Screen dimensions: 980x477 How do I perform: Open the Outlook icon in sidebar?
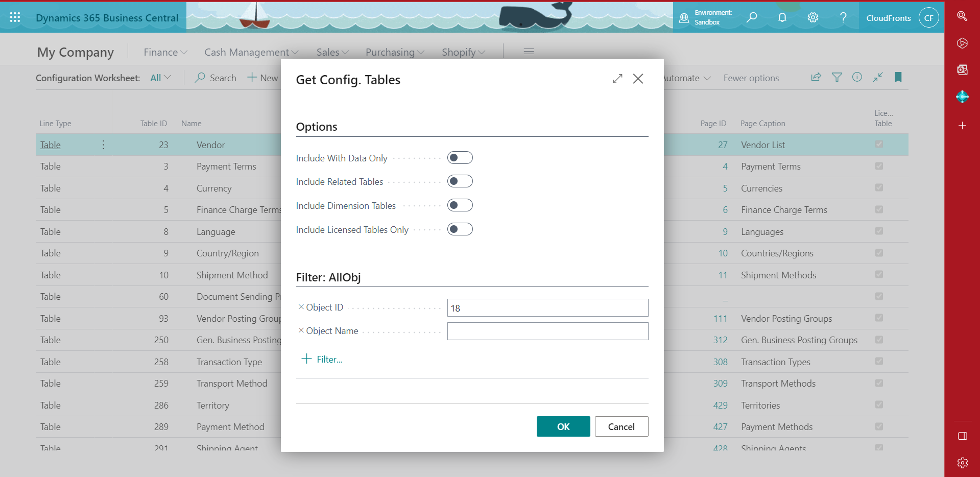coord(962,69)
